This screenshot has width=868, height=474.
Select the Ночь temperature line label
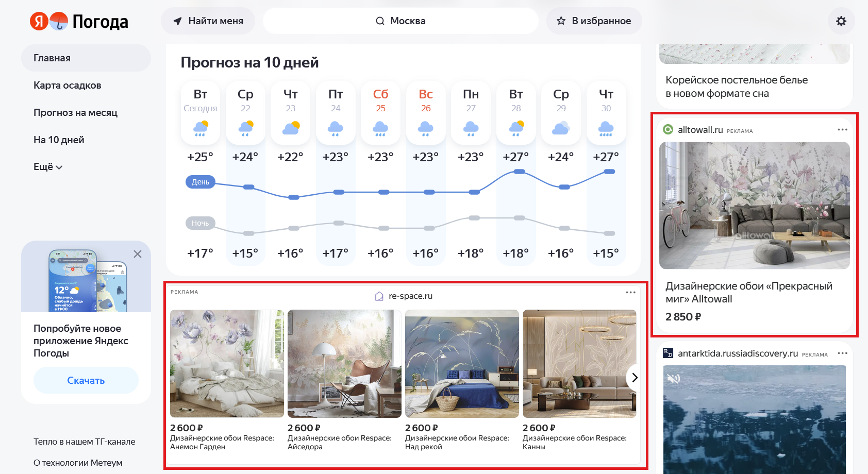(x=201, y=223)
